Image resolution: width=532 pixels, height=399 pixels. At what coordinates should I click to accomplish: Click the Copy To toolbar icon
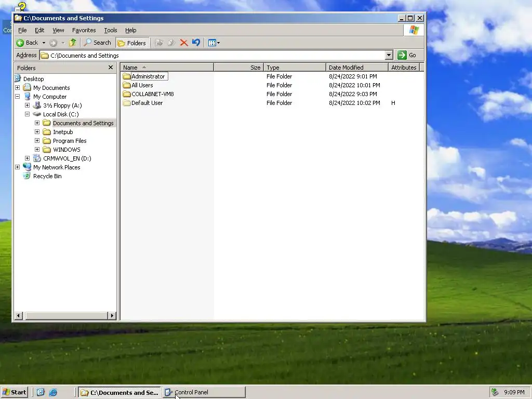click(x=171, y=43)
